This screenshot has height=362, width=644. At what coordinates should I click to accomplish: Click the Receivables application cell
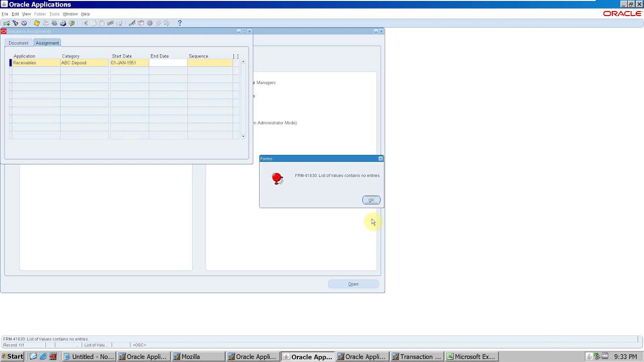pyautogui.click(x=35, y=63)
